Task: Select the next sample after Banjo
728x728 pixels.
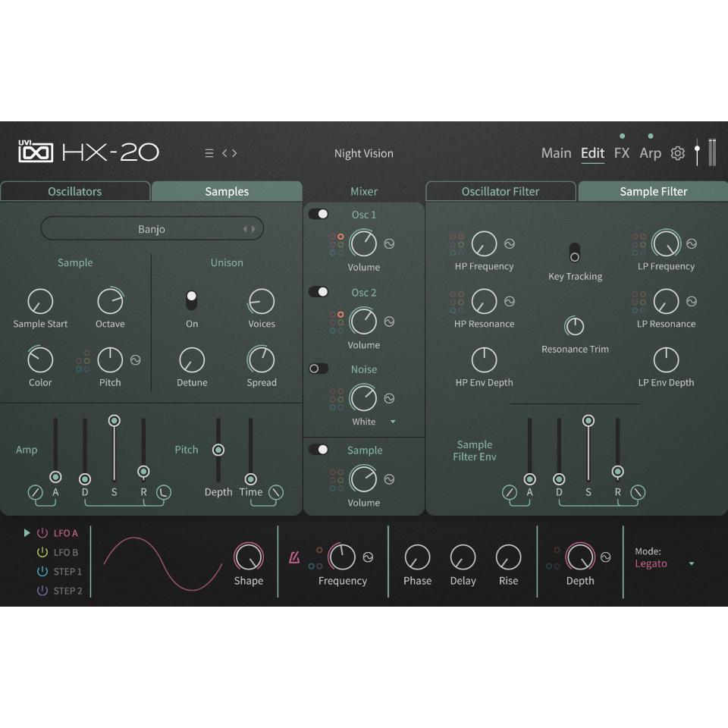Action: 253,229
